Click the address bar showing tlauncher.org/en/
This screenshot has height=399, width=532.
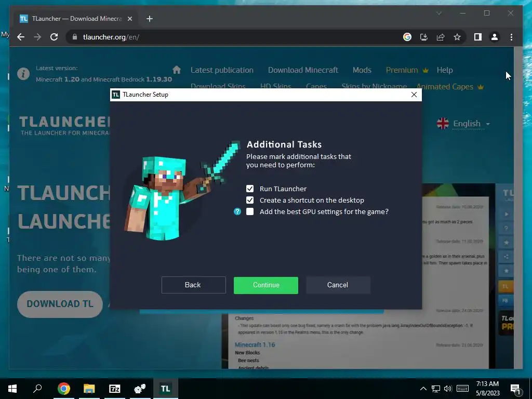click(x=234, y=37)
